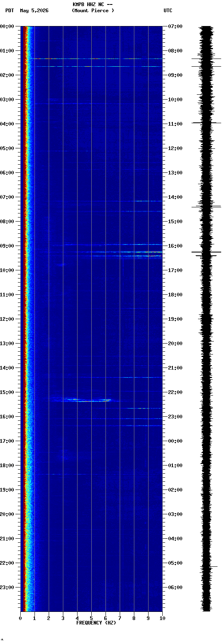Click the frequency axis '1' tick label

34,618
